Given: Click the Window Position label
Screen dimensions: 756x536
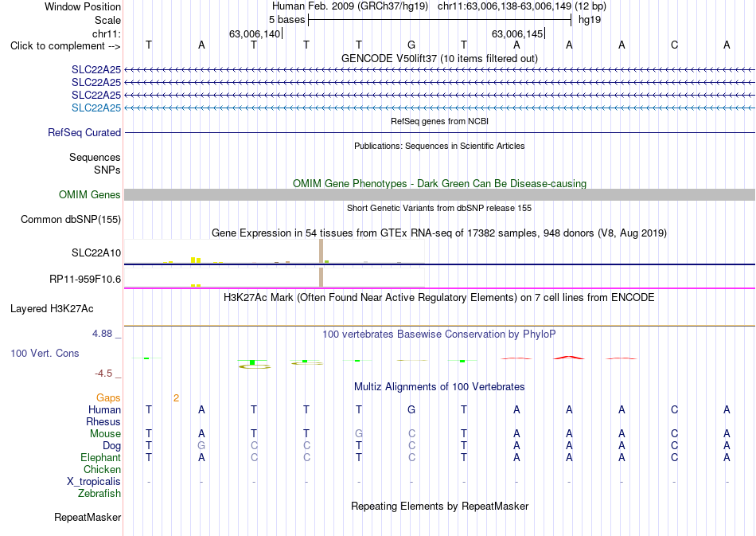Looking at the screenshot, I should click(83, 6).
